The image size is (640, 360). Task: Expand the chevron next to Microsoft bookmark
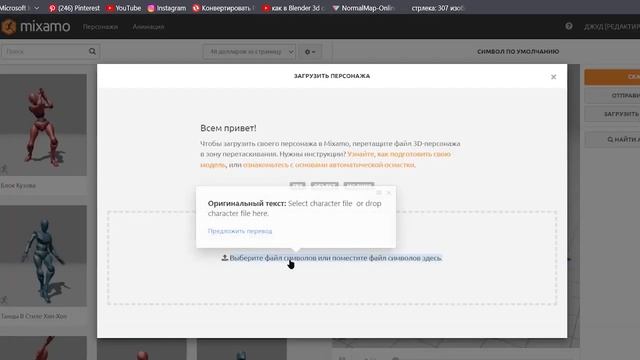point(36,8)
